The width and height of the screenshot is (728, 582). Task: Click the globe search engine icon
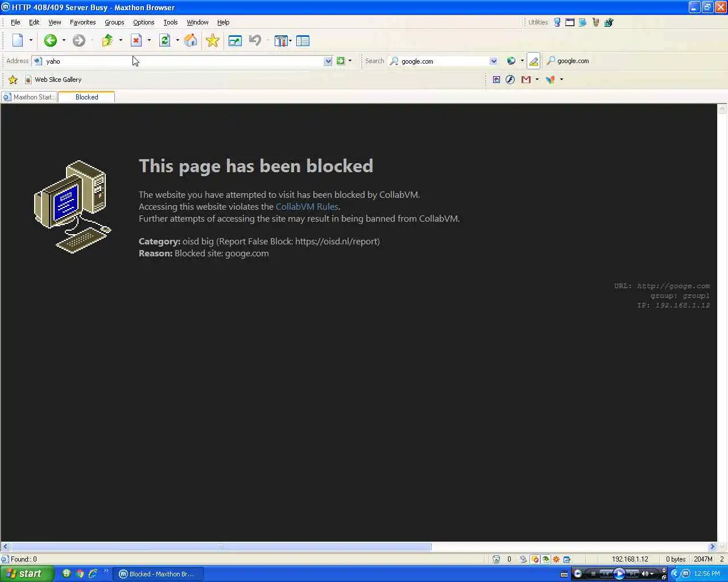tap(511, 61)
